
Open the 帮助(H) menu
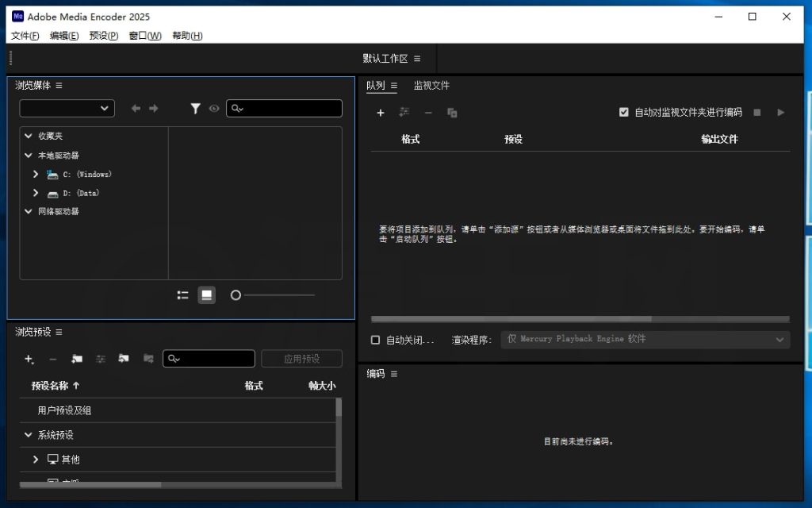tap(187, 36)
